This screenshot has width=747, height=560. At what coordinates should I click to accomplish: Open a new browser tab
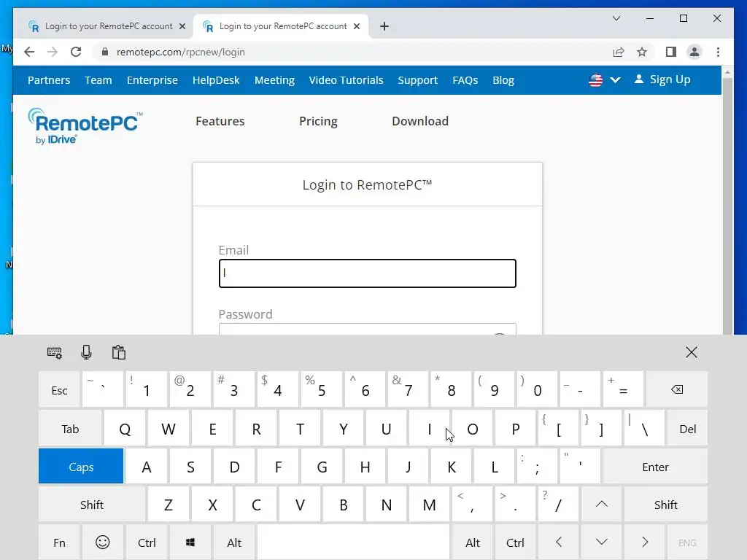(384, 26)
